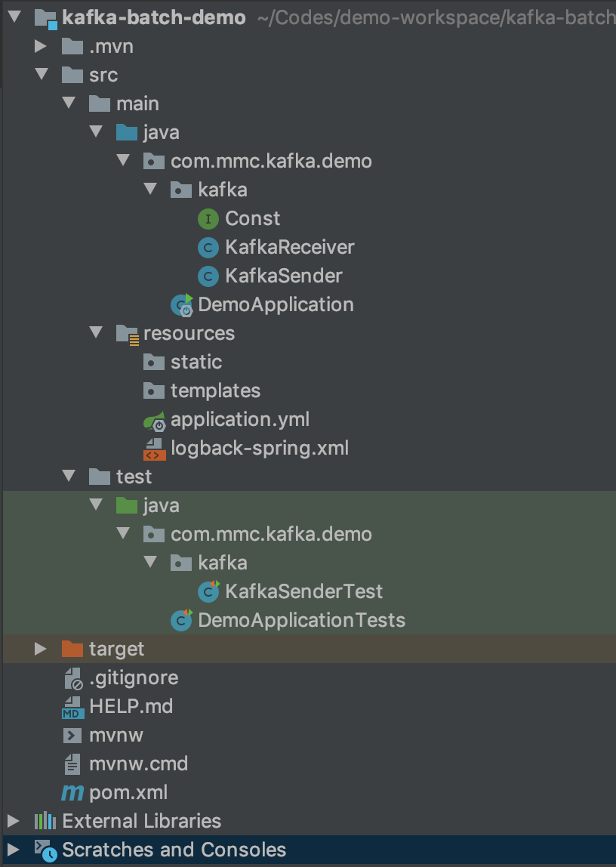
Task: Click the DemoApplication Spring Boot run icon
Action: click(180, 304)
